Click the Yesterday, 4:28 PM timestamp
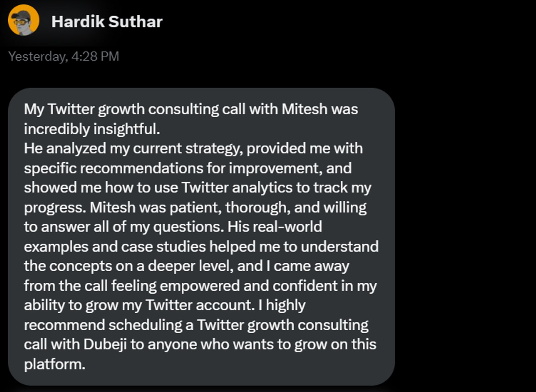This screenshot has width=536, height=392. (x=64, y=57)
